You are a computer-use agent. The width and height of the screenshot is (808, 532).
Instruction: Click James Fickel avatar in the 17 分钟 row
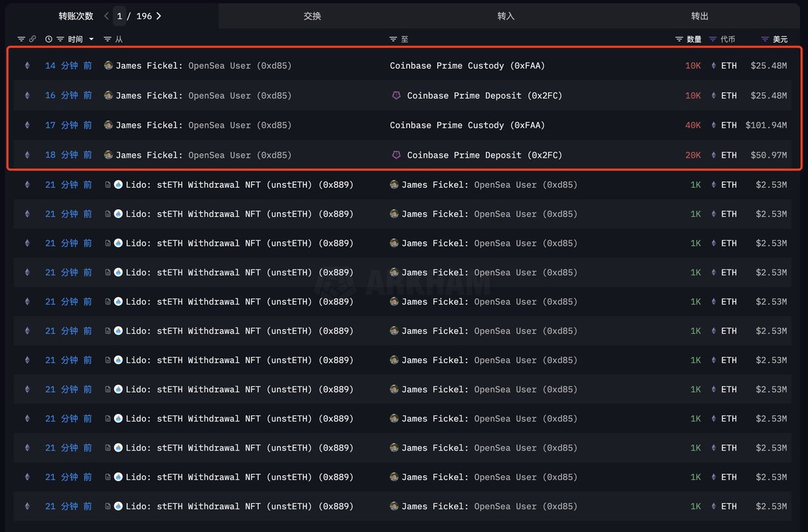[108, 125]
